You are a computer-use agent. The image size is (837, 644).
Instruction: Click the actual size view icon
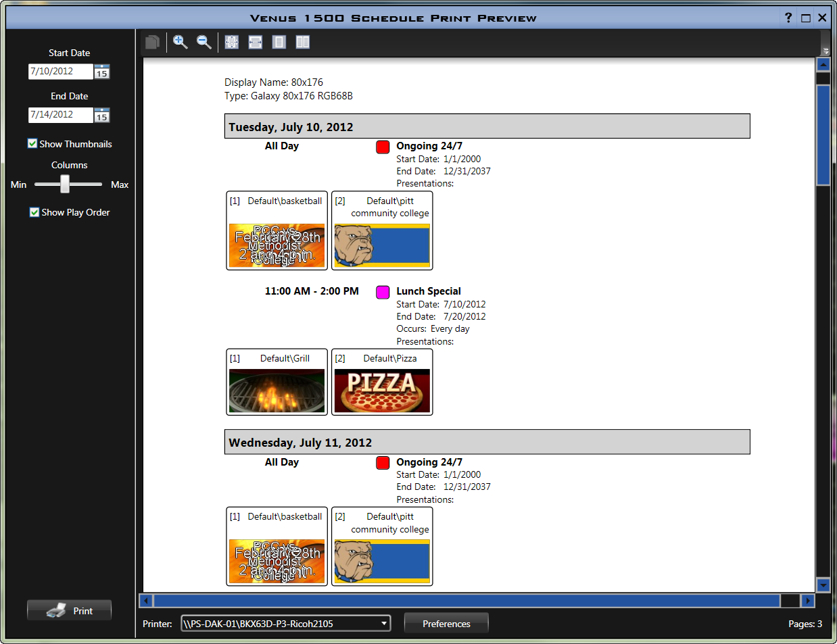click(232, 42)
